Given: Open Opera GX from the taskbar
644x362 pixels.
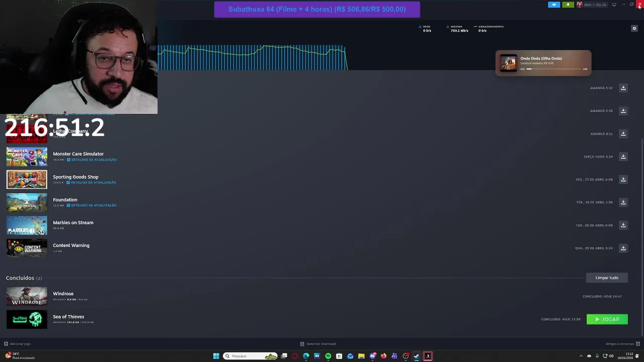Looking at the screenshot, I should [x=295, y=356].
